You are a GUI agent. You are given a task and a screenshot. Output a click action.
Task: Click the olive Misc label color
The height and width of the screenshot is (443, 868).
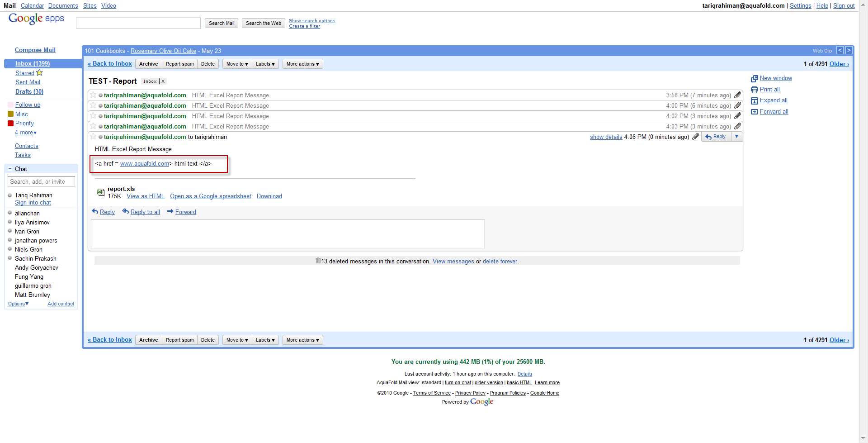click(x=10, y=114)
